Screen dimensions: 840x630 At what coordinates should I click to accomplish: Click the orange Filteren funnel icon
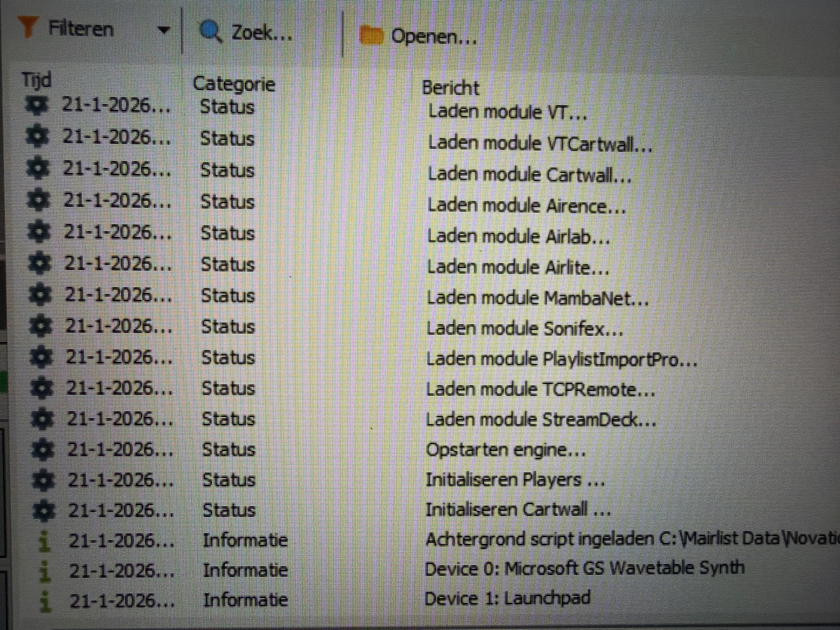pyautogui.click(x=28, y=27)
